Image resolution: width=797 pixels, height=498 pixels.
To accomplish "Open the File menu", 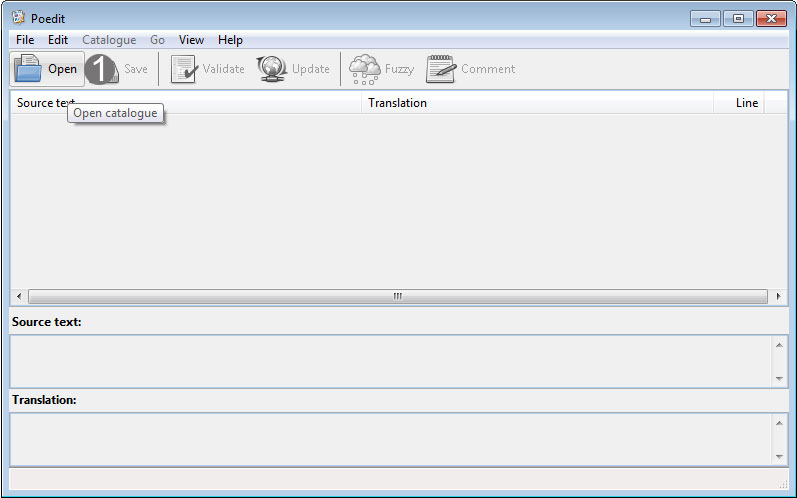I will [25, 40].
